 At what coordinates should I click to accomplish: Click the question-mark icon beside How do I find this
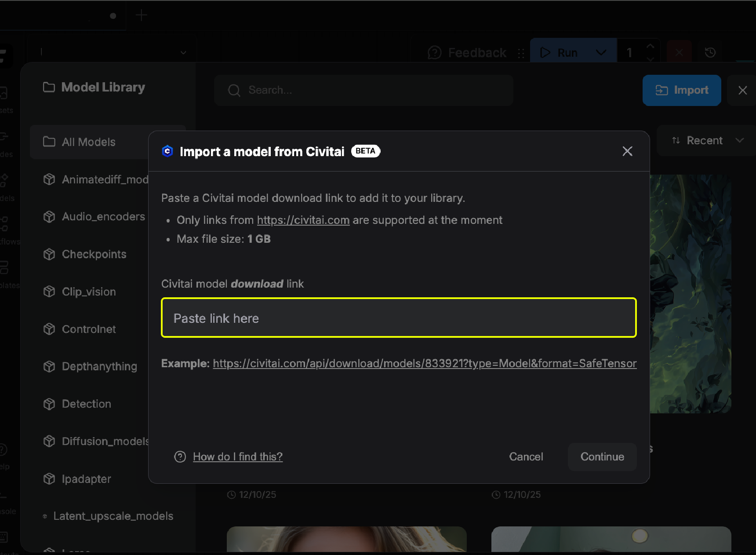180,457
